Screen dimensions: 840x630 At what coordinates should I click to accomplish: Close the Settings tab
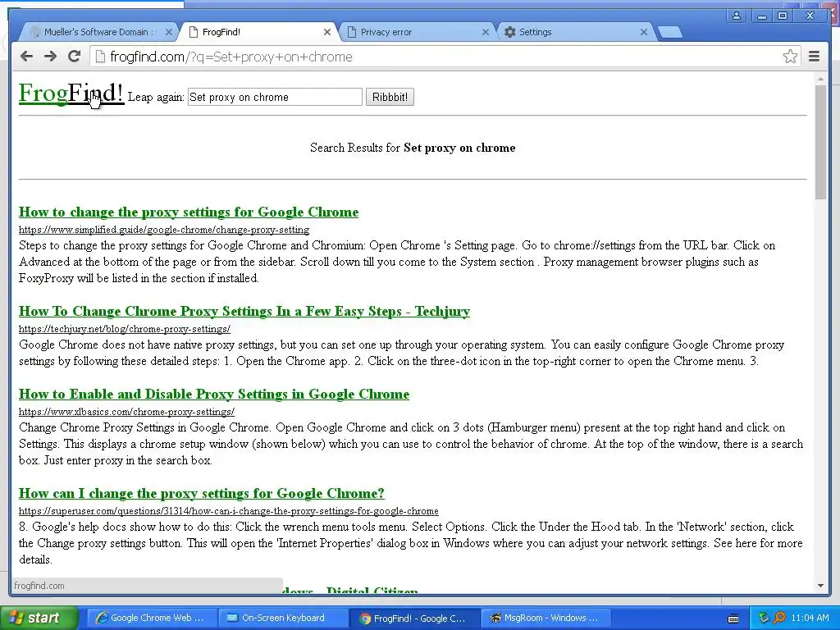[644, 32]
